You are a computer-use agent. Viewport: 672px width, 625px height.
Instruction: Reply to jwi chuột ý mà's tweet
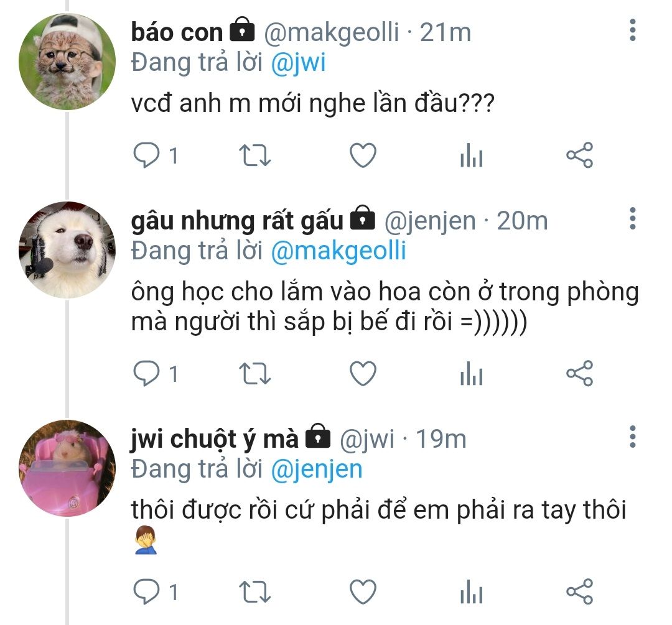[147, 592]
